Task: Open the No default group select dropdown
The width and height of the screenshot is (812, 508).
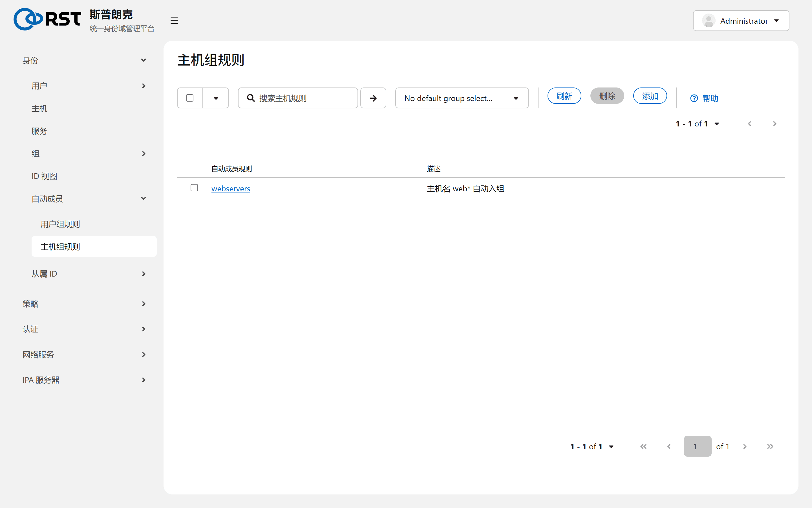Action: 462,98
